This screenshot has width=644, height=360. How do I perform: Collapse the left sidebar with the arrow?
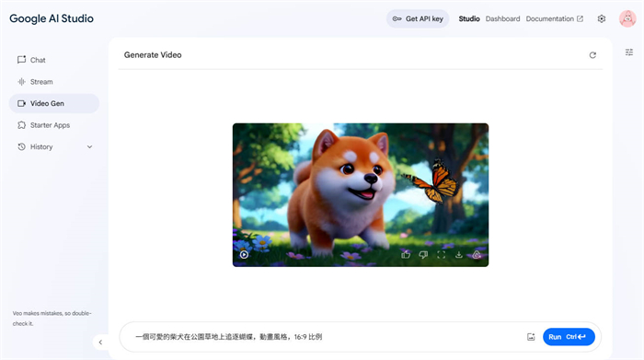click(100, 342)
